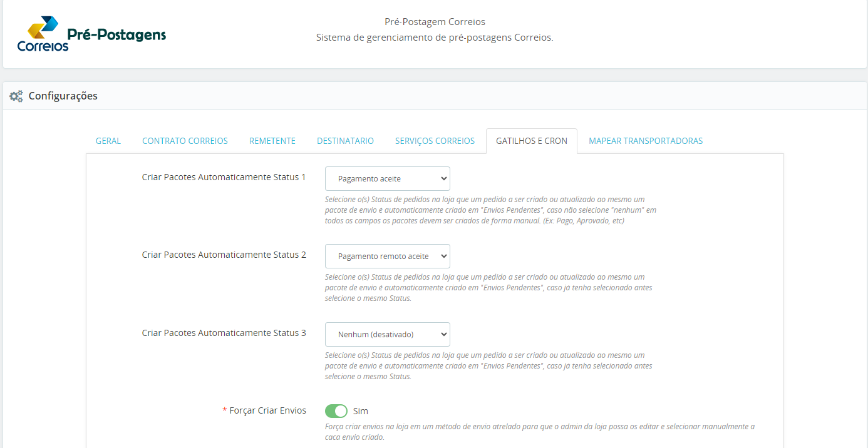Toggle the Forçar Criar Envios switch

click(336, 411)
